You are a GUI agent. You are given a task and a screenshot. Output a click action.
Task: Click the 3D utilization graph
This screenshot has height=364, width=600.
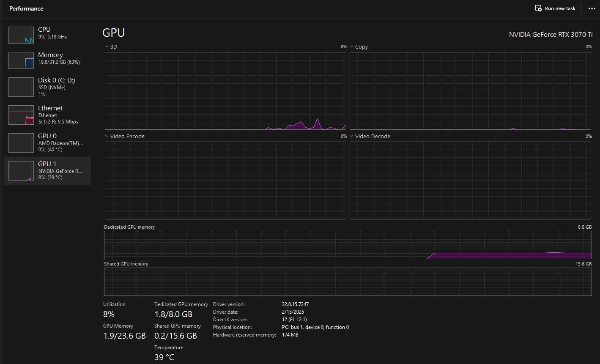pos(225,91)
